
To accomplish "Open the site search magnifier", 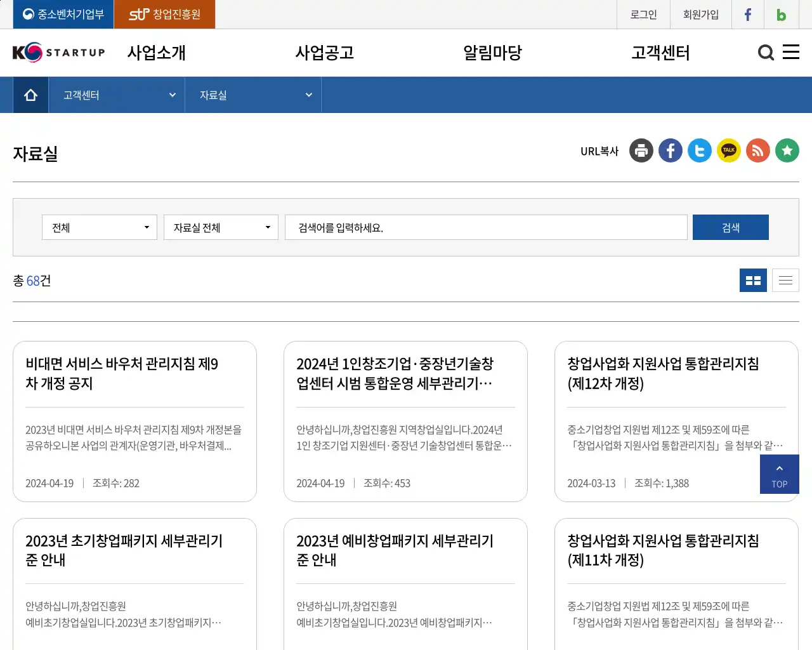I will pos(766,53).
